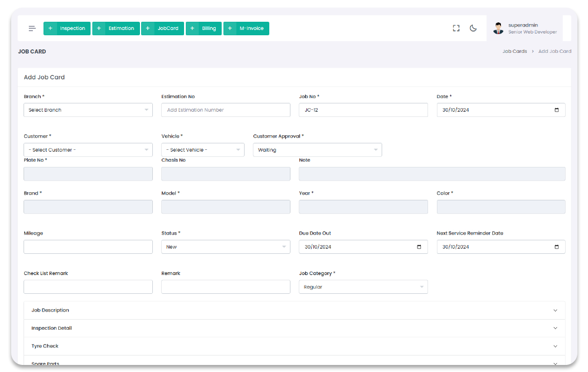Switch to dark mode moon icon
This screenshot has width=588, height=372.
(x=473, y=28)
